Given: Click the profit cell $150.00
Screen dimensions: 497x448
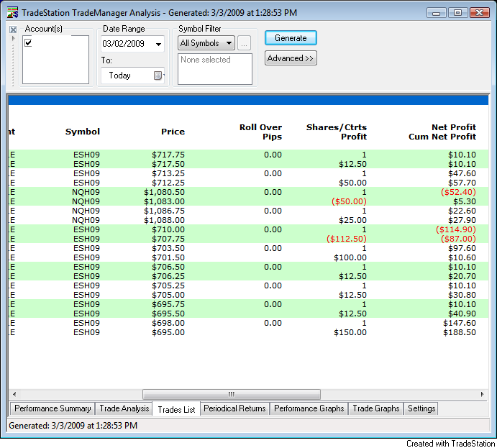Looking at the screenshot, I should 350,332.
